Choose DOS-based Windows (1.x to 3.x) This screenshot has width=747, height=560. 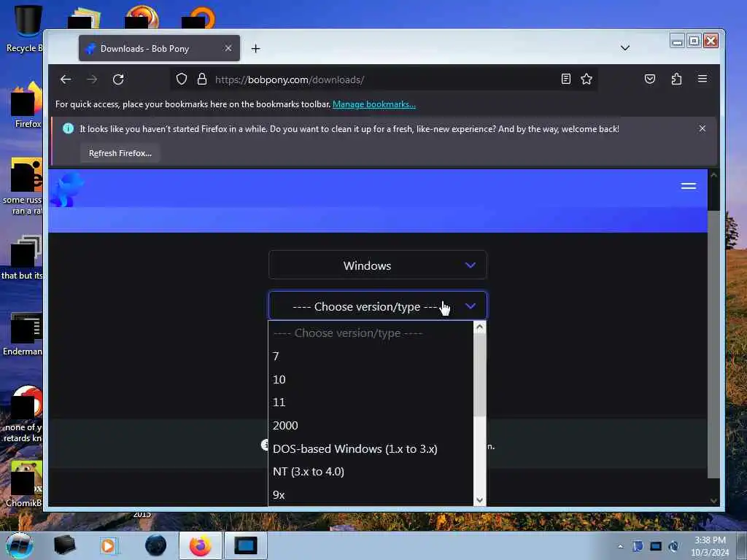371,448
